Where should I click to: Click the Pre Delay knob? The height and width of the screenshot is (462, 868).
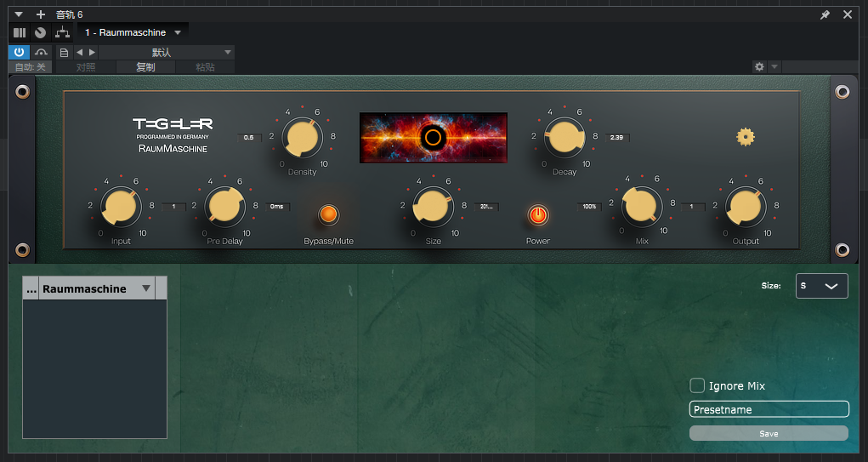pyautogui.click(x=224, y=206)
